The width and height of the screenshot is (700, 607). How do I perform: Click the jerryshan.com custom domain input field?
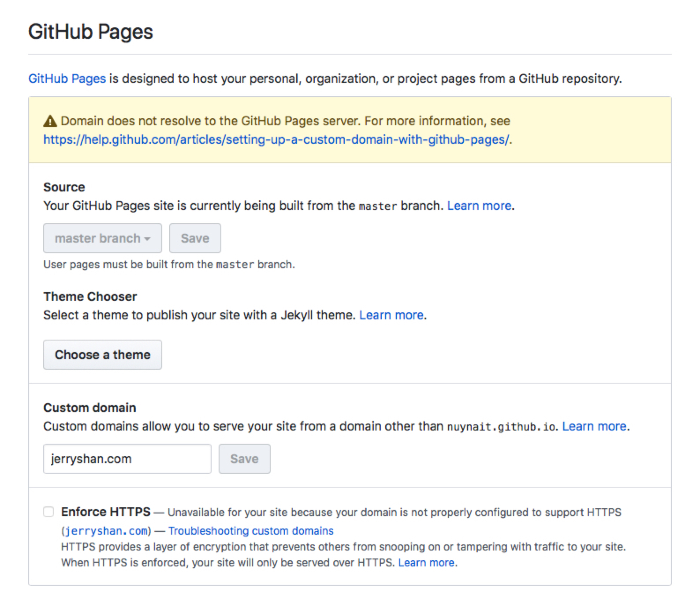127,459
